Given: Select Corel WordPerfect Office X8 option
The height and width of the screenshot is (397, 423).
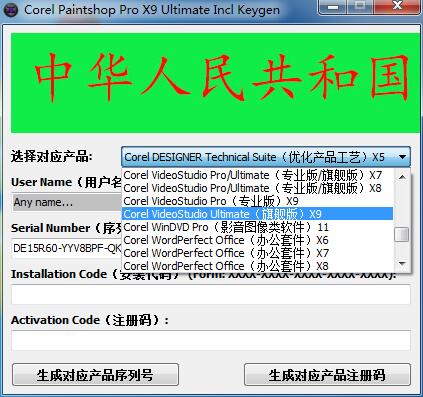Looking at the screenshot, I should pyautogui.click(x=257, y=266).
